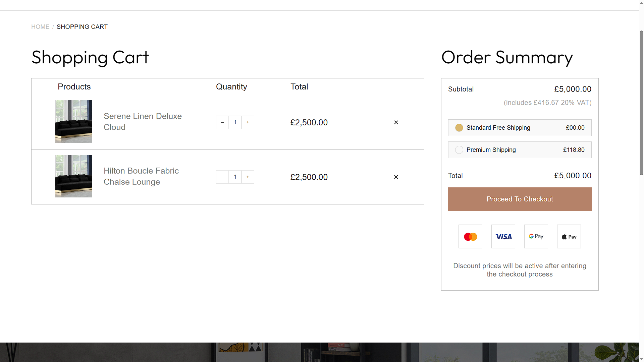Decrease quantity of Hilton Boucle Chaise Lounge
The image size is (644, 362).
pyautogui.click(x=222, y=177)
